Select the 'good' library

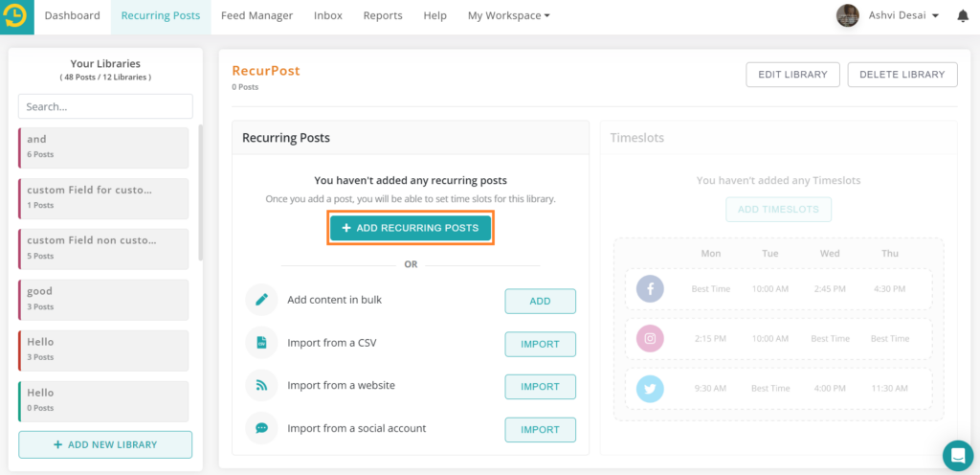pyautogui.click(x=103, y=300)
